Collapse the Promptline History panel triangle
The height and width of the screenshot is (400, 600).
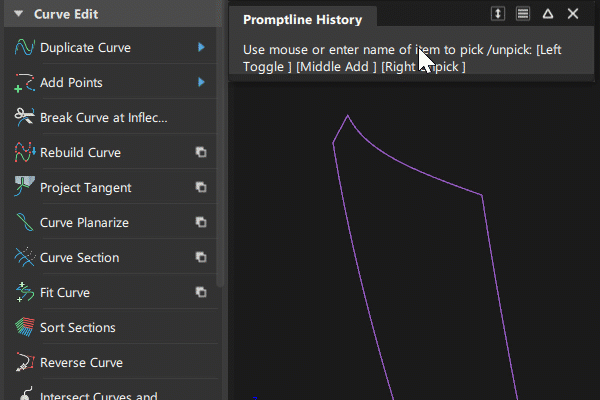coord(547,14)
